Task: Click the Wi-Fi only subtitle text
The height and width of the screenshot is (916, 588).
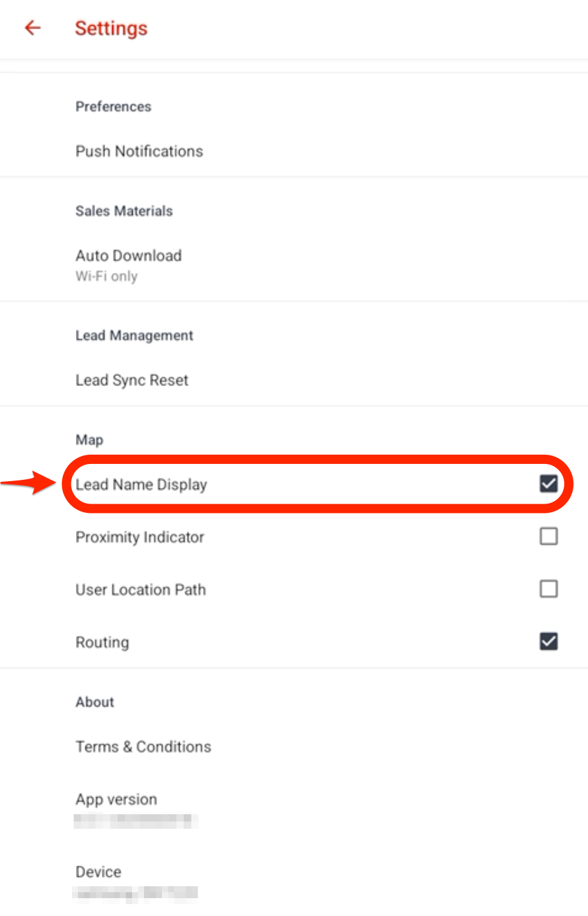Action: pos(106,276)
